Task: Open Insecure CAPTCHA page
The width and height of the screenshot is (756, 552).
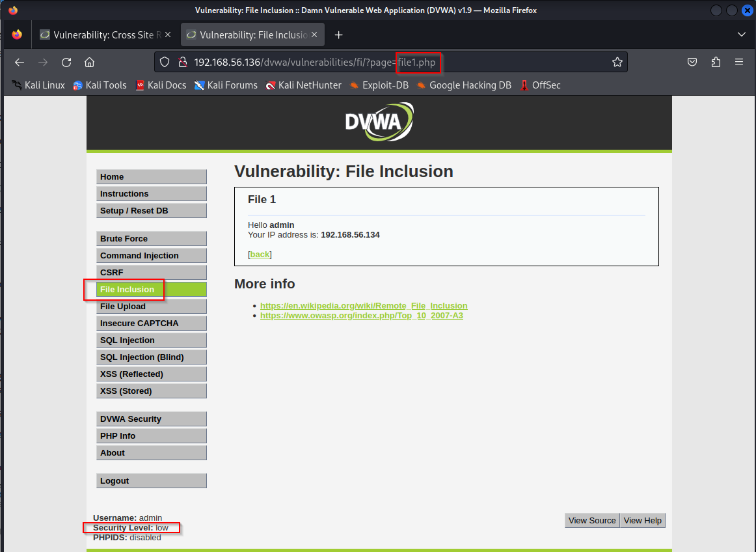Action: pyautogui.click(x=152, y=323)
